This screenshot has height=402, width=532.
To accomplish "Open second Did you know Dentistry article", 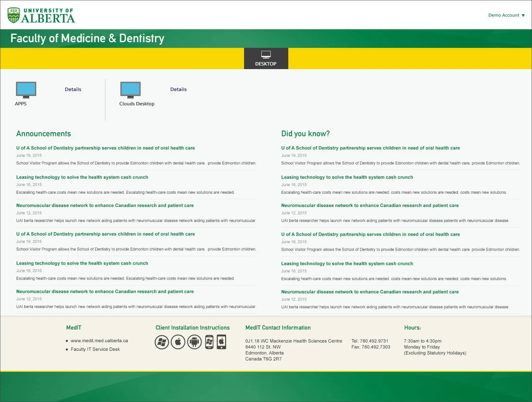I will tap(370, 235).
